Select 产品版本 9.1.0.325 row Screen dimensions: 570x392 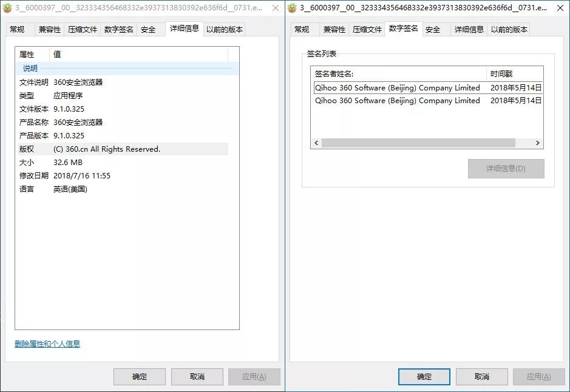(122, 136)
